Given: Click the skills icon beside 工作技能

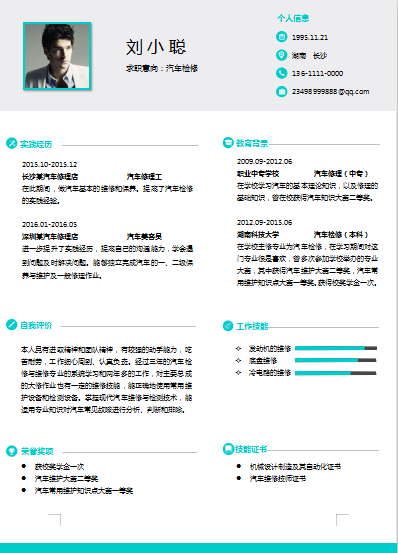Looking at the screenshot, I should (228, 326).
